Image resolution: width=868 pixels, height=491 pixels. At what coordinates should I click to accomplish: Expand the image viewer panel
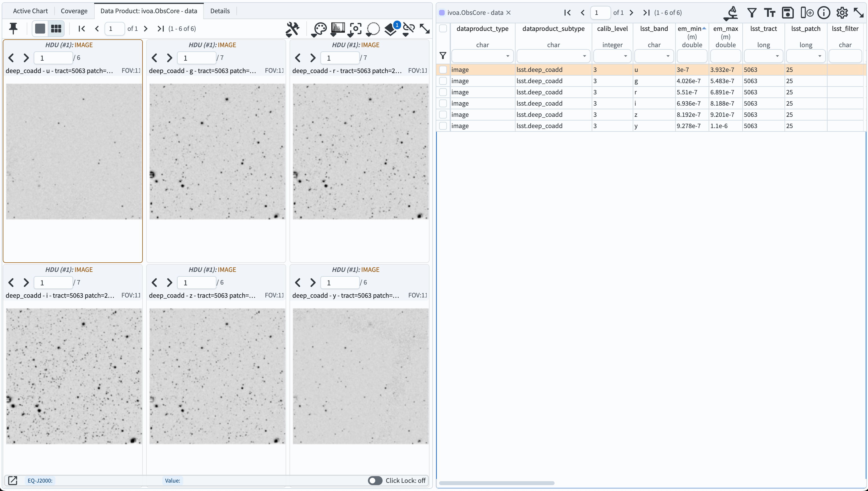424,29
